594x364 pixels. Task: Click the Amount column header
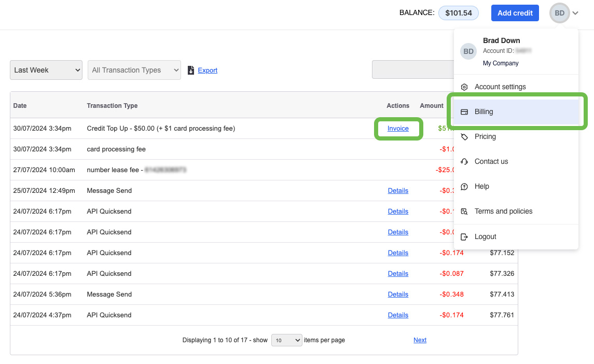pyautogui.click(x=432, y=106)
